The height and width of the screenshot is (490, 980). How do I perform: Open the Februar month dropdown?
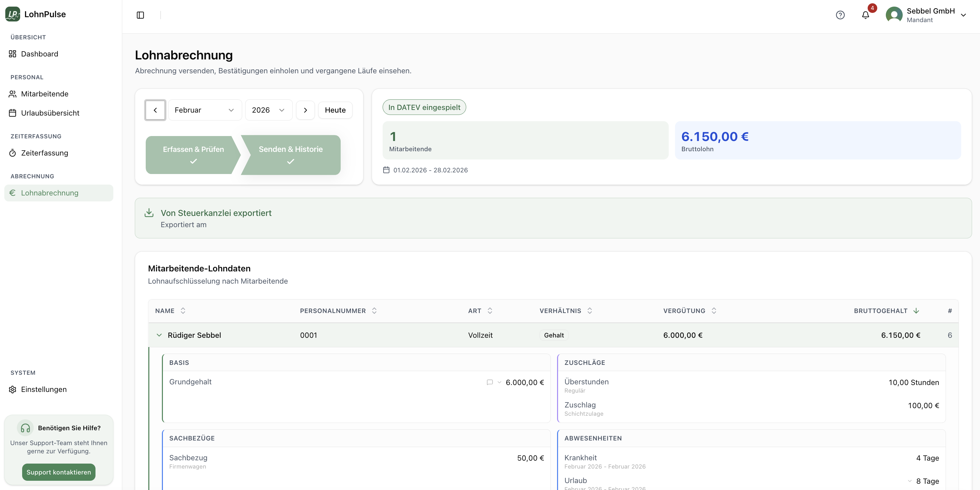tap(205, 110)
